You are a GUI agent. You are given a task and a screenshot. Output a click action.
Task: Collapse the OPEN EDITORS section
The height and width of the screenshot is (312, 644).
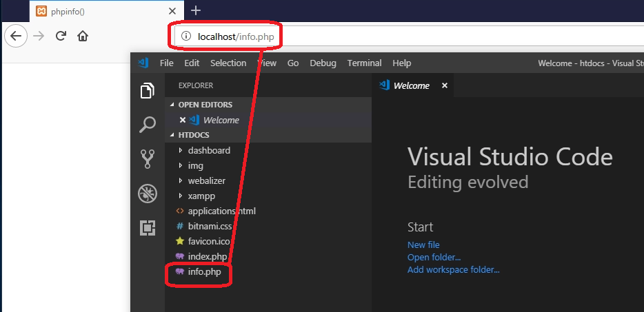(x=268, y=105)
